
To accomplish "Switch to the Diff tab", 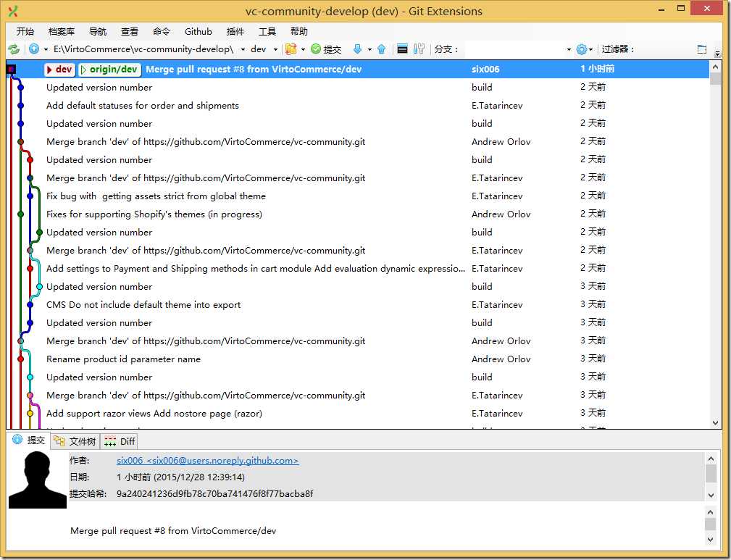I will [120, 441].
